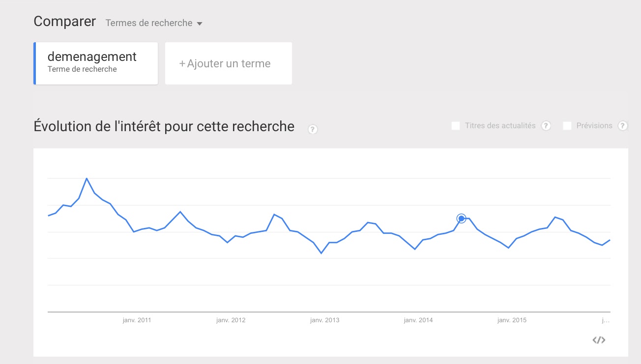Click the 2010 peak on the trend line

pos(87,178)
